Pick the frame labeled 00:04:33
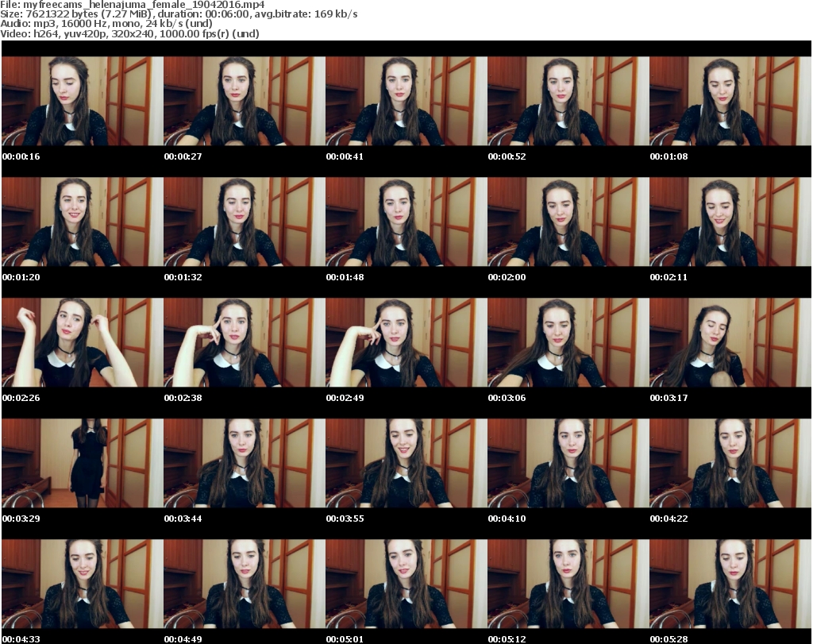813x644 pixels. pyautogui.click(x=83, y=584)
